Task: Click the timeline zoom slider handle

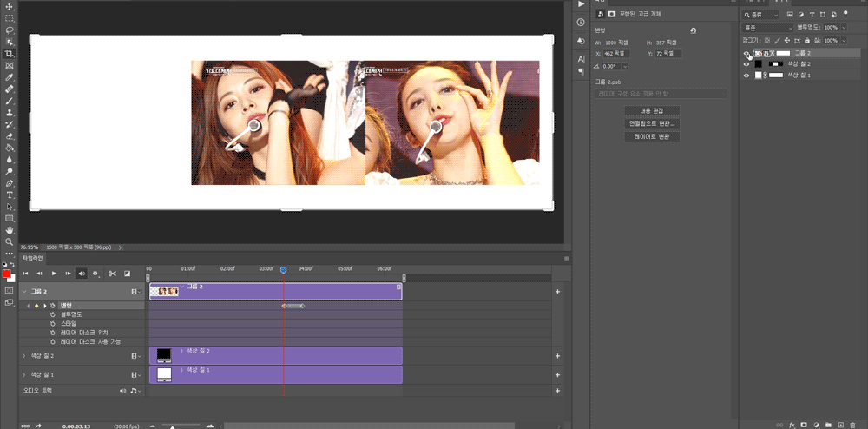Action: 172,426
